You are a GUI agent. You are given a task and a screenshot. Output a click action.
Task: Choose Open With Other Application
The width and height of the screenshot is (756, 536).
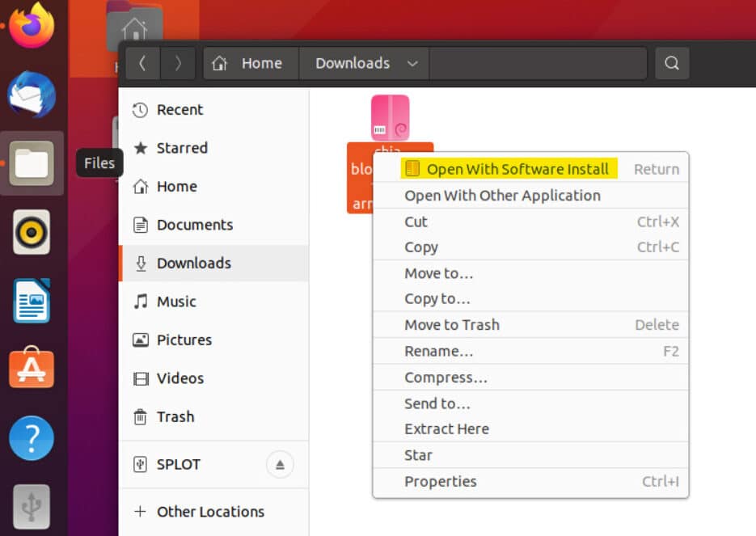click(x=530, y=195)
